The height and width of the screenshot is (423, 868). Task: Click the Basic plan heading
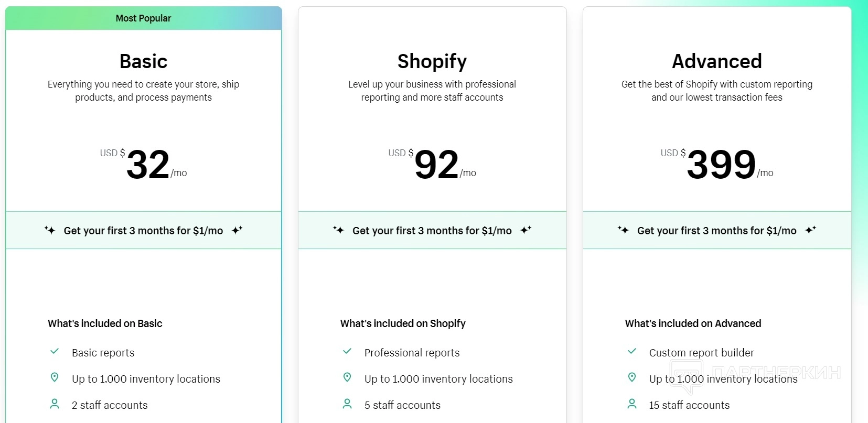click(143, 61)
